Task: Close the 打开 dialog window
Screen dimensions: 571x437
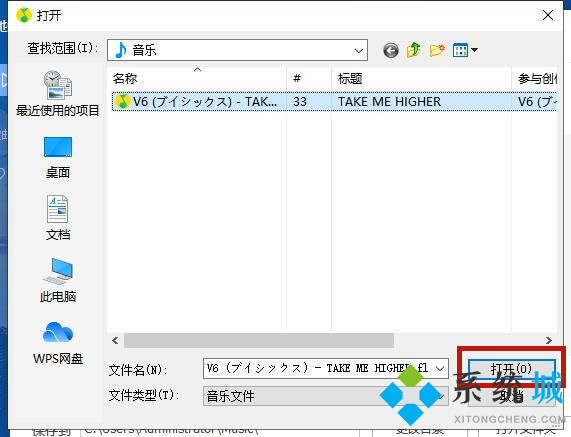Action: [x=548, y=15]
